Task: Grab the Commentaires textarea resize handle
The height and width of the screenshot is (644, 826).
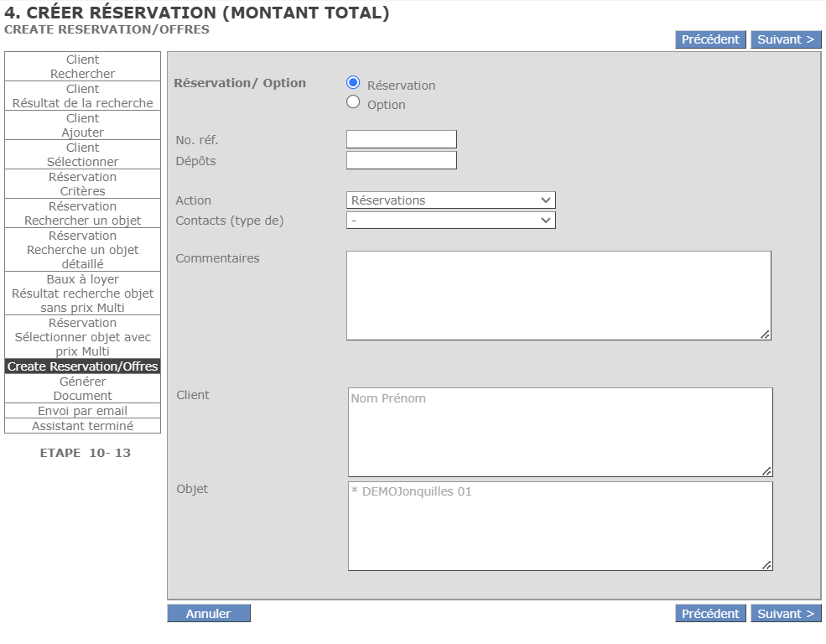Action: coord(765,335)
